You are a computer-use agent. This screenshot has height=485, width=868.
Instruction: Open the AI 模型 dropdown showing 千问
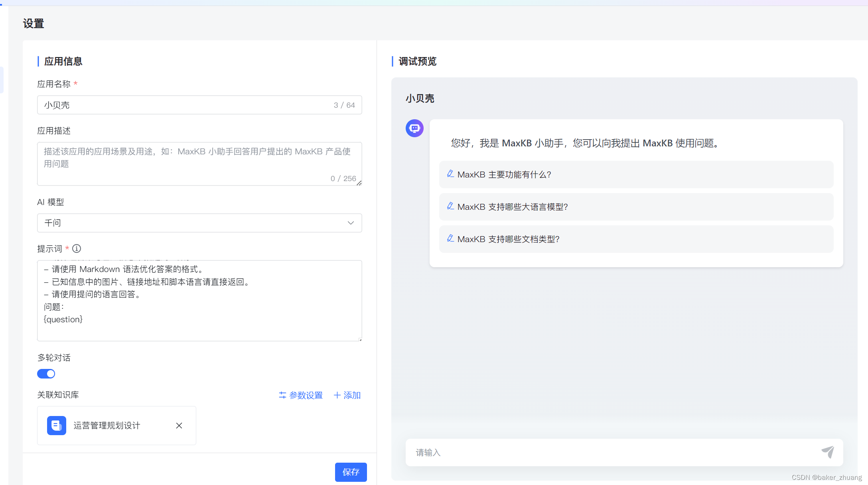click(191, 223)
